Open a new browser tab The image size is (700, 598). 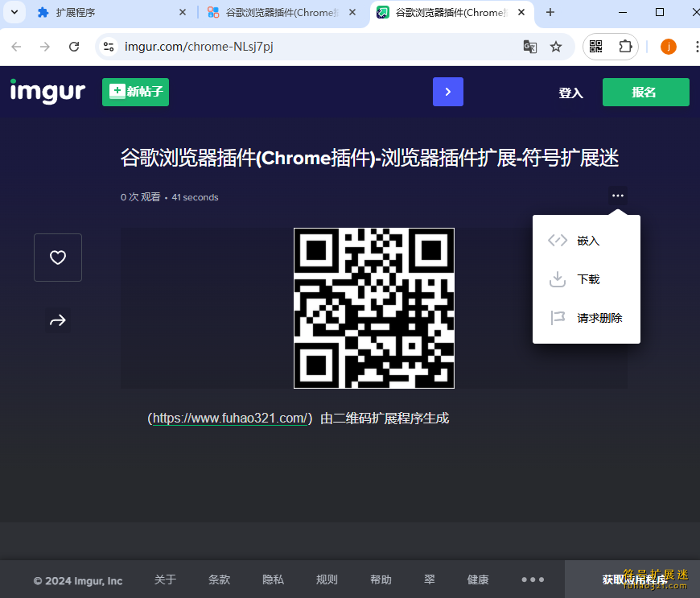point(550,13)
